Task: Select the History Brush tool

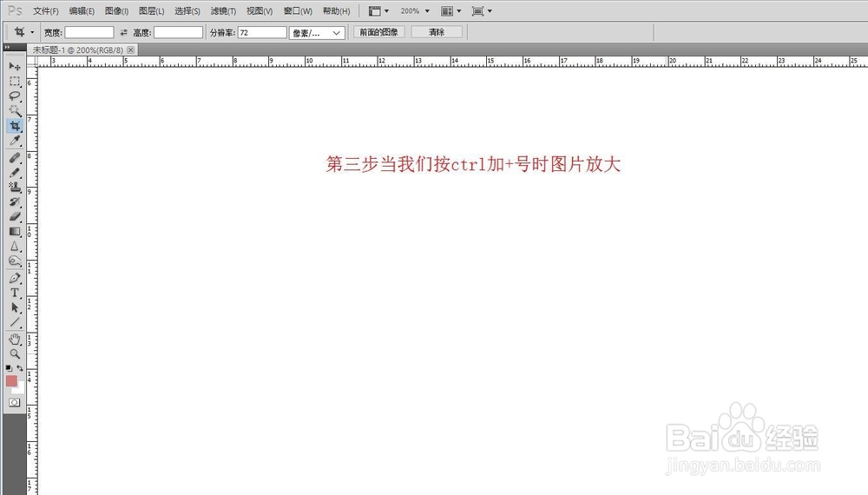Action: tap(15, 202)
